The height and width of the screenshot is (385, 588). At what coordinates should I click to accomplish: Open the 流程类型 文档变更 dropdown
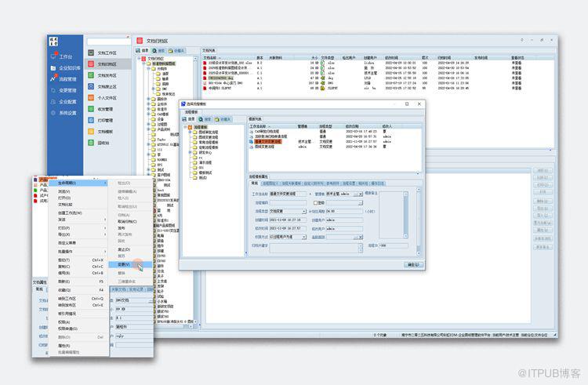pyautogui.click(x=288, y=212)
